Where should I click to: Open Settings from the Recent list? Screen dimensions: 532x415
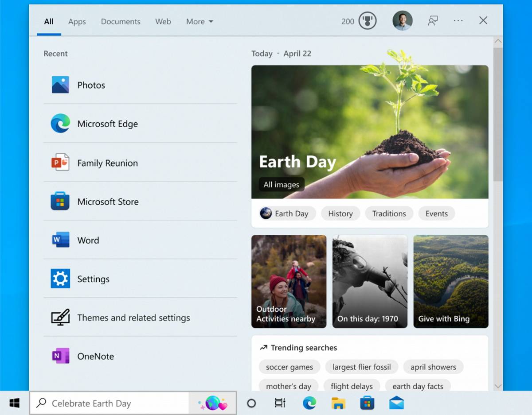(x=93, y=279)
